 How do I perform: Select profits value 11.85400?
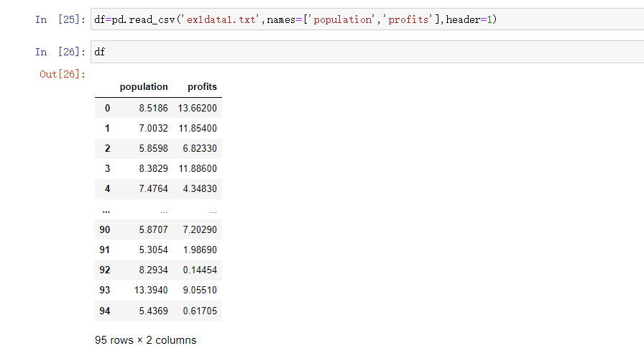198,128
